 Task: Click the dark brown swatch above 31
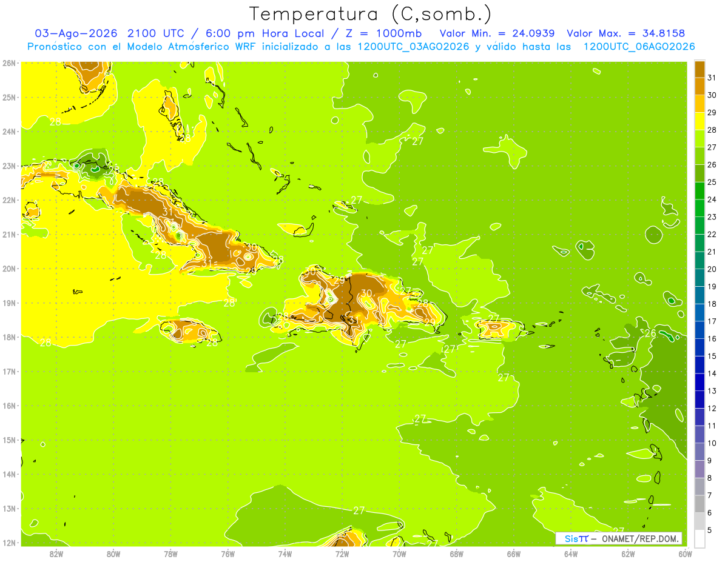tap(699, 69)
